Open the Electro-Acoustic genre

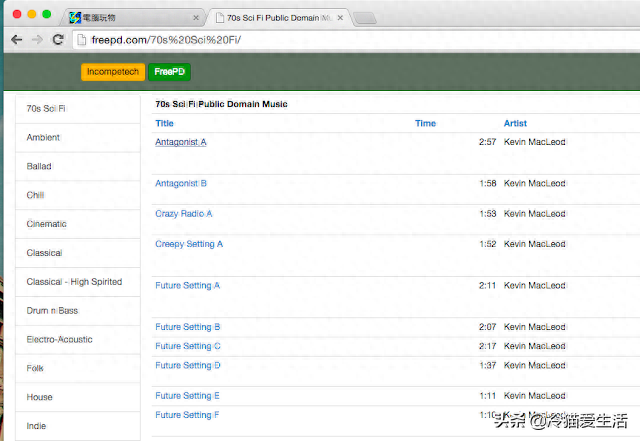(x=61, y=340)
